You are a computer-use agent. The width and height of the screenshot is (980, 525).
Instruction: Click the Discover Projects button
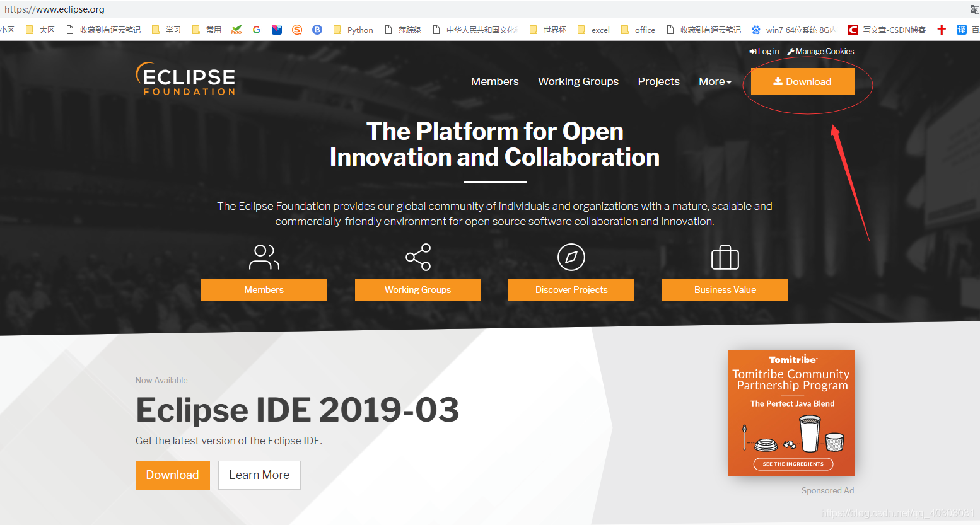pyautogui.click(x=571, y=290)
